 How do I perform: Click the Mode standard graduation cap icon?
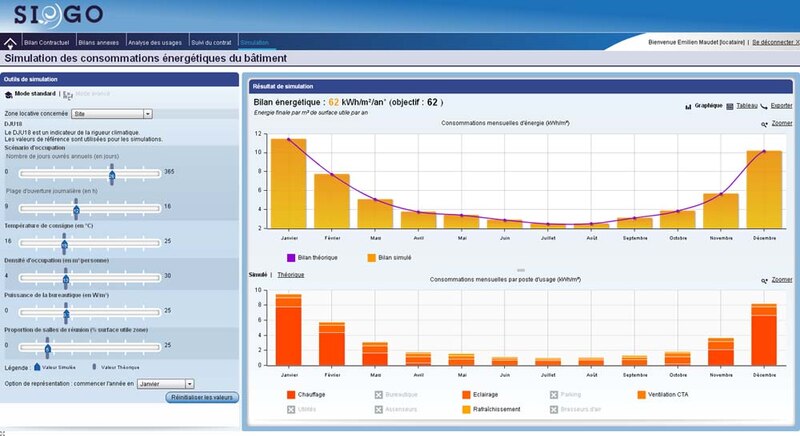[x=8, y=95]
